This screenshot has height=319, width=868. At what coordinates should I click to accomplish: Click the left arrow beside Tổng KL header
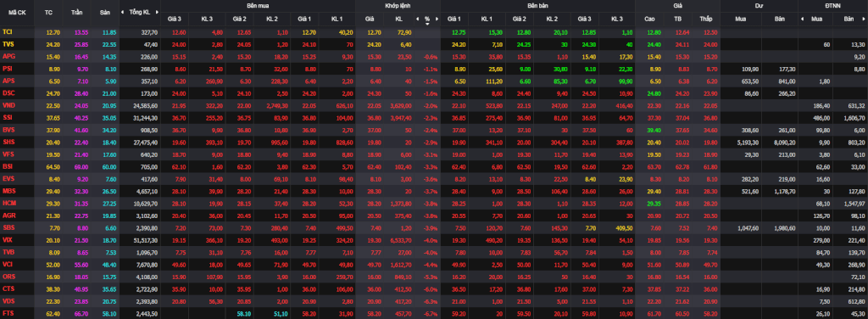tap(122, 12)
